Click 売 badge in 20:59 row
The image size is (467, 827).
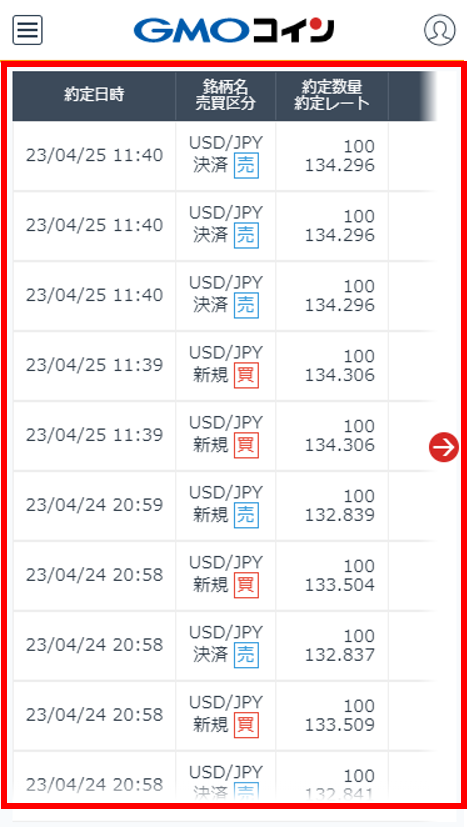tap(246, 515)
